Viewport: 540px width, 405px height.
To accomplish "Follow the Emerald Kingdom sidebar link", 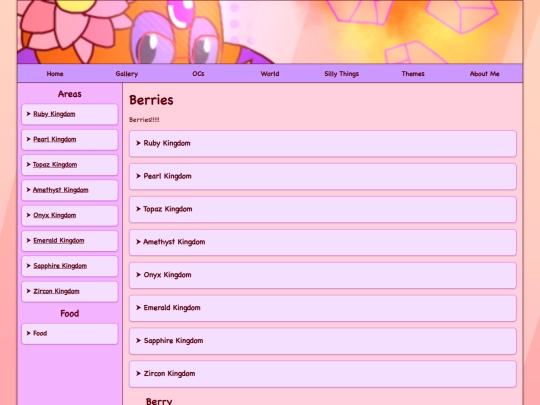I will 59,240.
